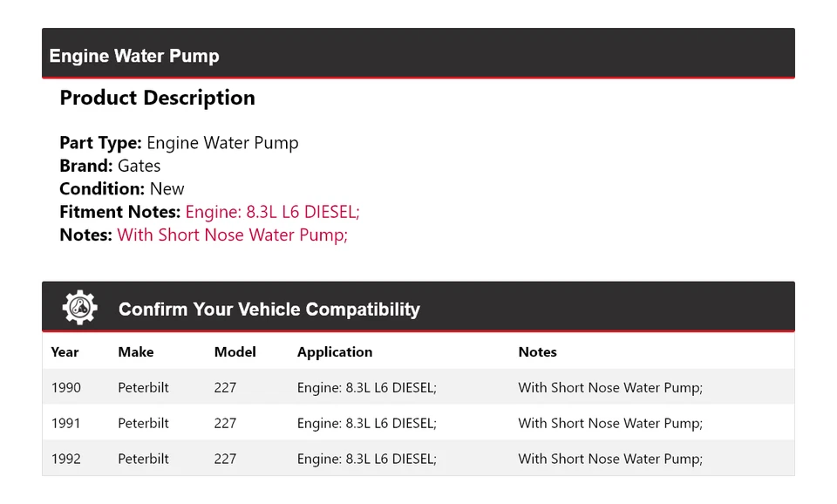Select the 1990 year cell
This screenshot has height=504, width=837.
pyautogui.click(x=65, y=388)
